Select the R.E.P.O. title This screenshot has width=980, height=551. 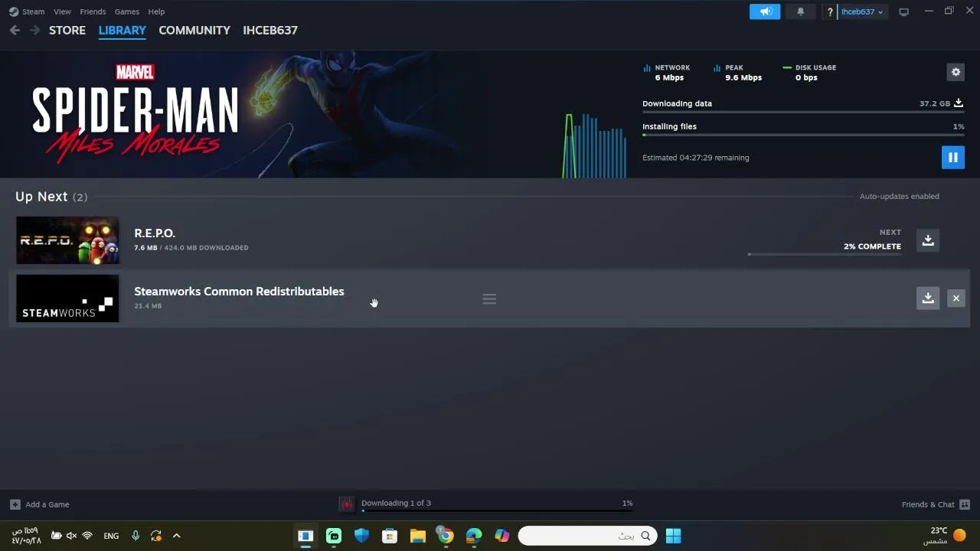point(155,233)
